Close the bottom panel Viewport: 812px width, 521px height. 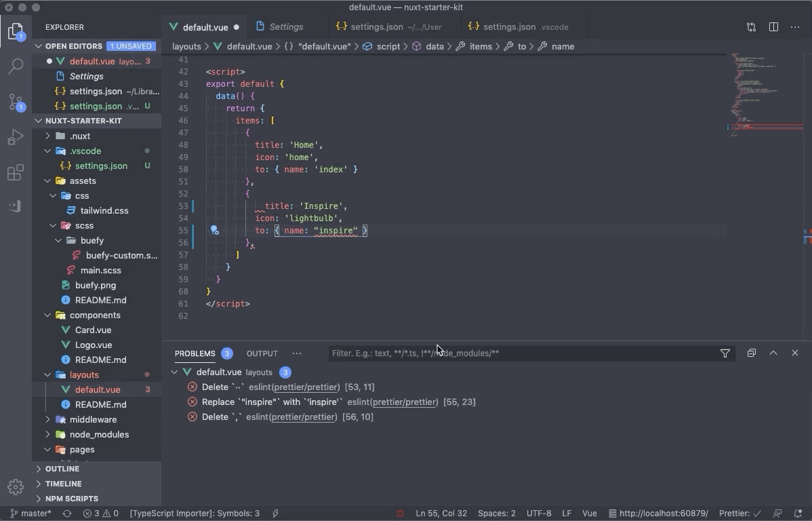(x=795, y=353)
